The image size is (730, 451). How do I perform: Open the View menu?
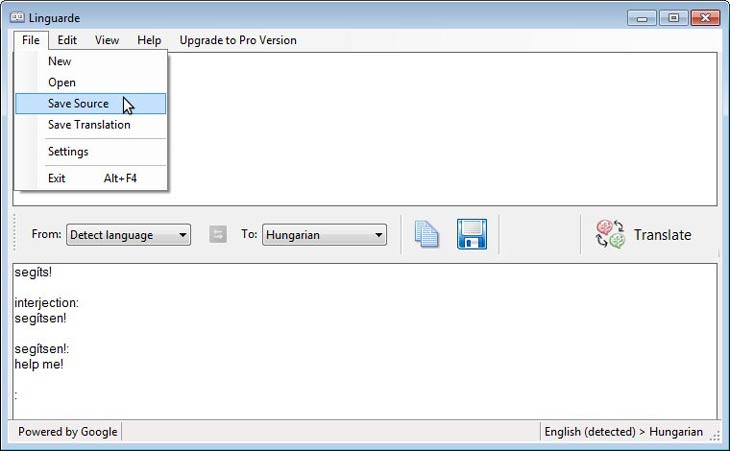[107, 40]
